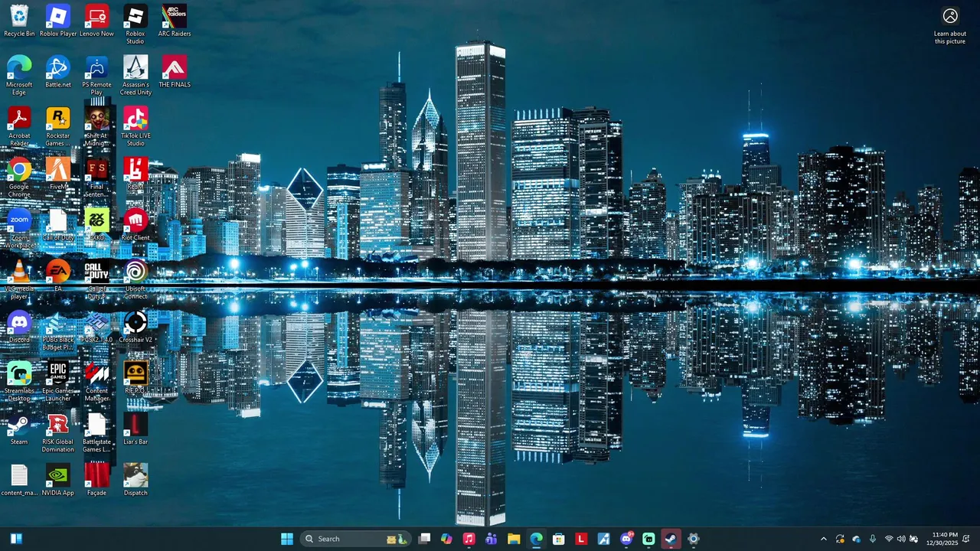Open Streamlabs from the taskbar
Viewport: 980px width, 551px height.
[x=648, y=539]
